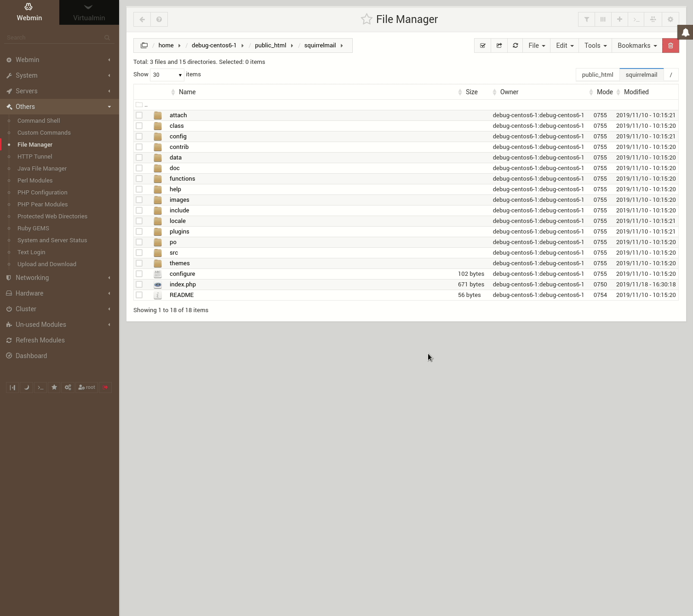Open the plugins folder
Screen dimensions: 693x616
[x=179, y=232]
